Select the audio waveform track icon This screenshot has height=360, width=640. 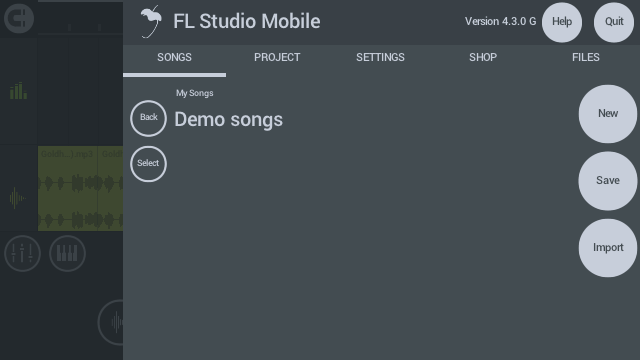coord(17,198)
